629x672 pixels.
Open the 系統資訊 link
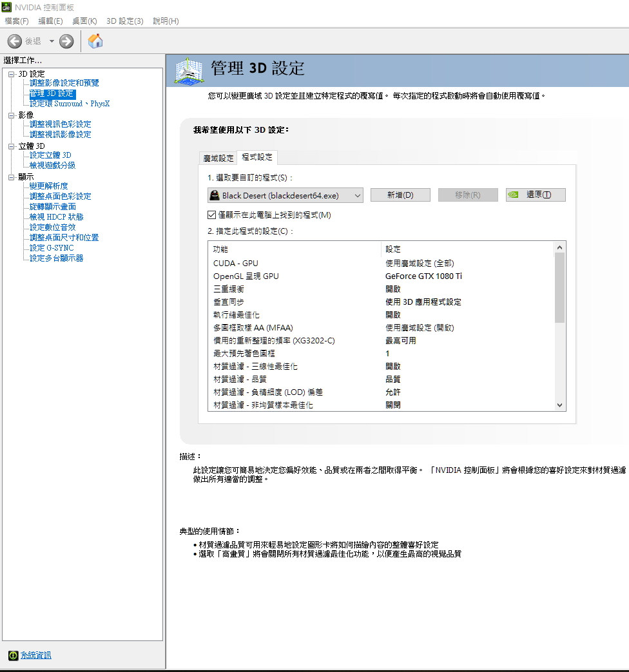pos(35,655)
